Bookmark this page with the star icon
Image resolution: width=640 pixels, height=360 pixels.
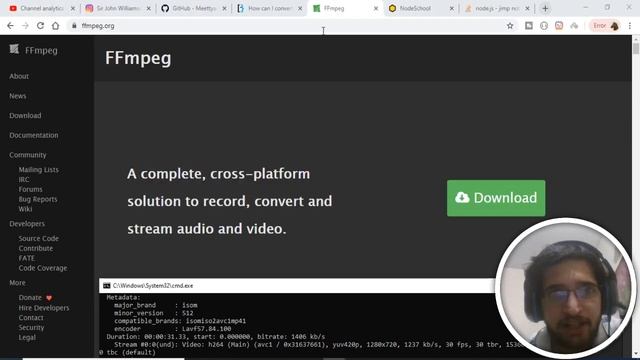click(x=510, y=26)
